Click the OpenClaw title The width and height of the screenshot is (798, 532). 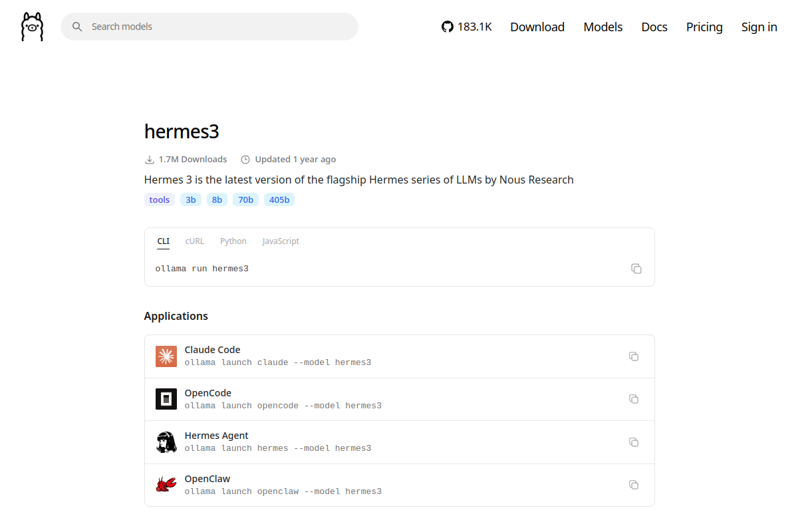207,479
